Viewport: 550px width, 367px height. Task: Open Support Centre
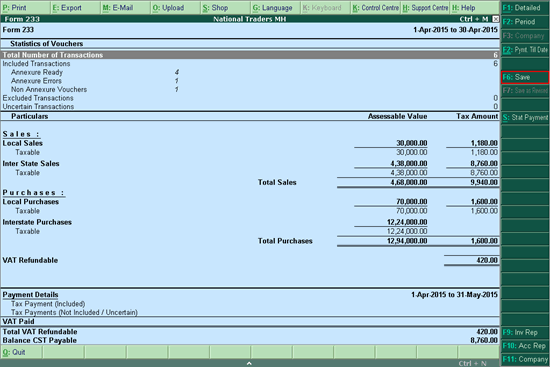[425, 8]
